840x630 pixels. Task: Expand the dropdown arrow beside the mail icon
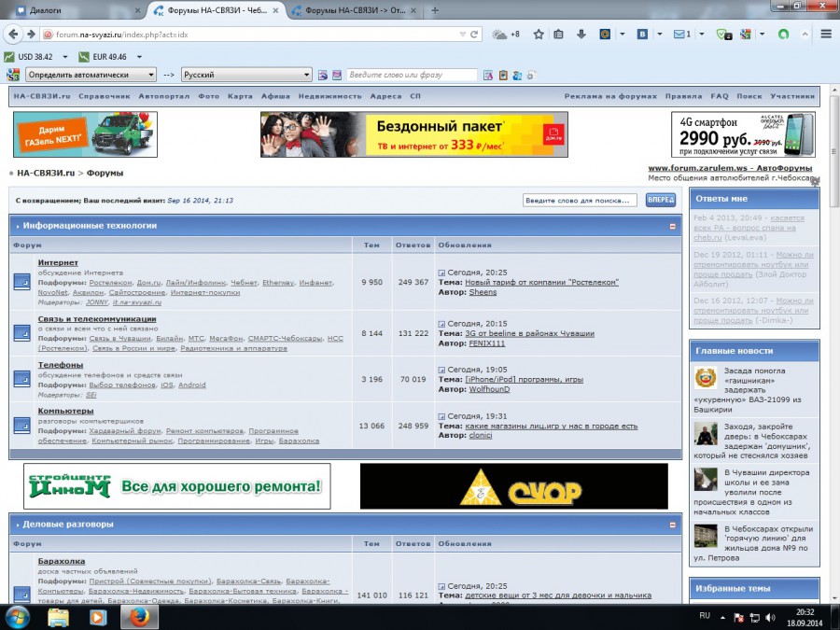701,35
